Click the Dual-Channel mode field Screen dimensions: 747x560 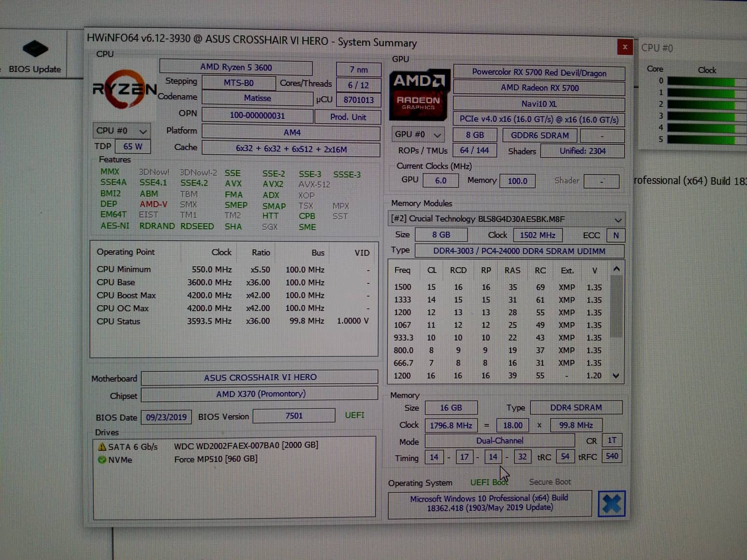(499, 440)
